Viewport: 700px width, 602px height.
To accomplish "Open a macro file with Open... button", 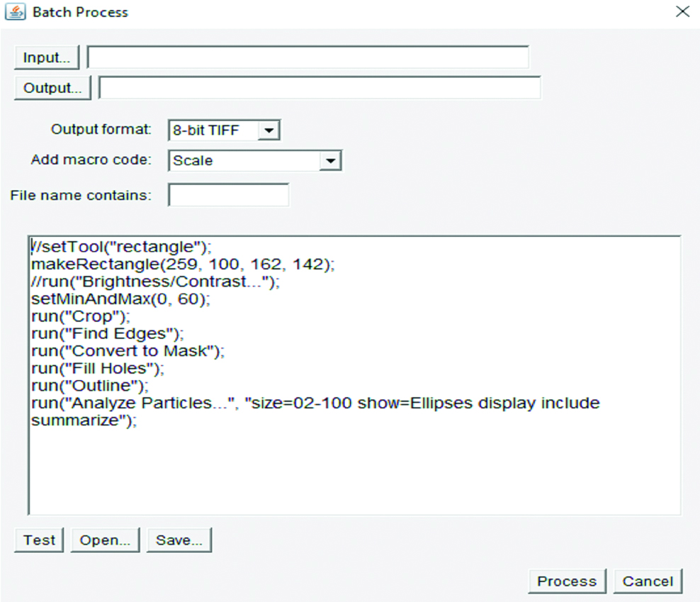I will [x=105, y=540].
